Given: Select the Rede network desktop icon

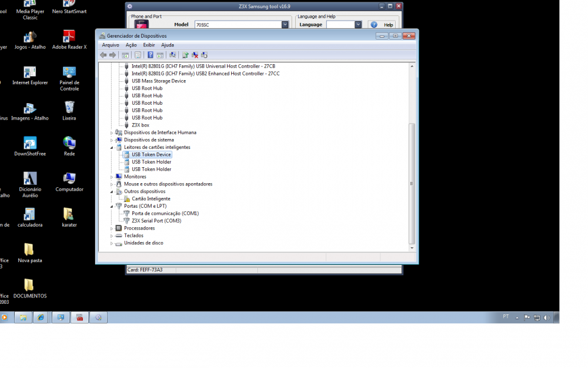Looking at the screenshot, I should pos(69,147).
